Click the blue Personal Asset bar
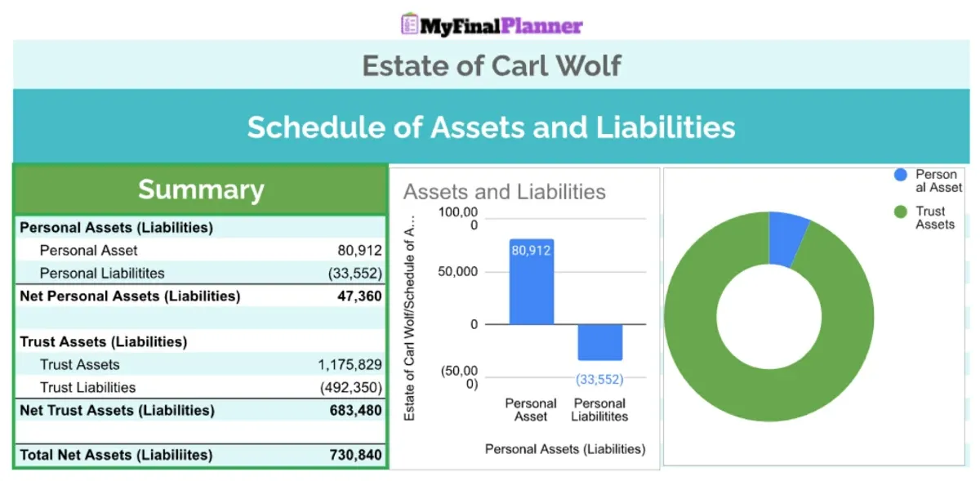 [531, 282]
